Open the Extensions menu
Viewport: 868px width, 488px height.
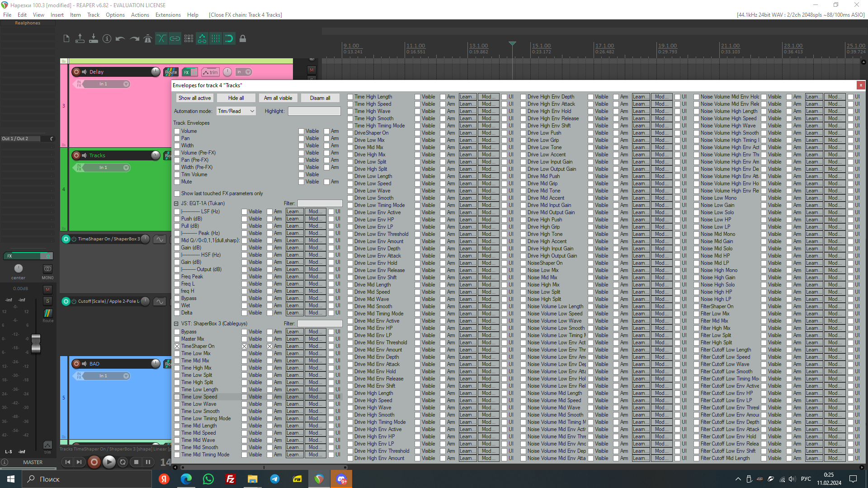coord(168,15)
